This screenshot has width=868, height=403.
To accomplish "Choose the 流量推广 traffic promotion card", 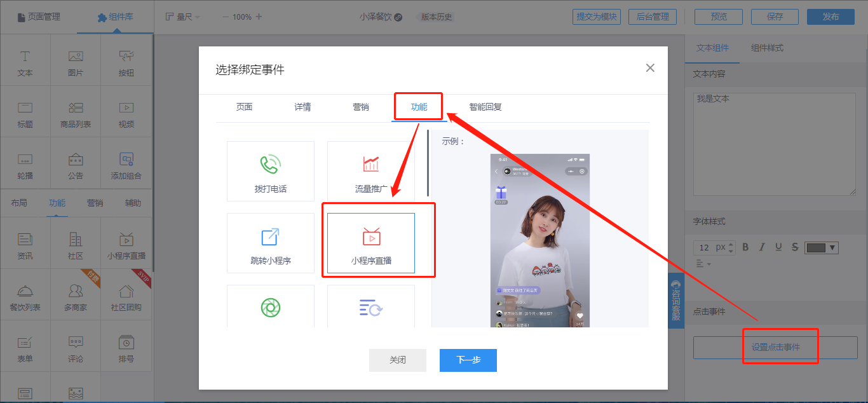I will coord(370,171).
